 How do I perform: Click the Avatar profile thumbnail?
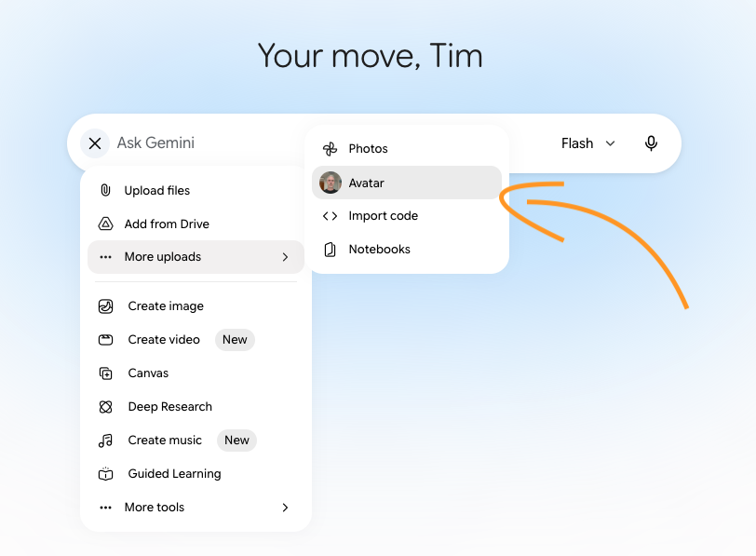331,183
